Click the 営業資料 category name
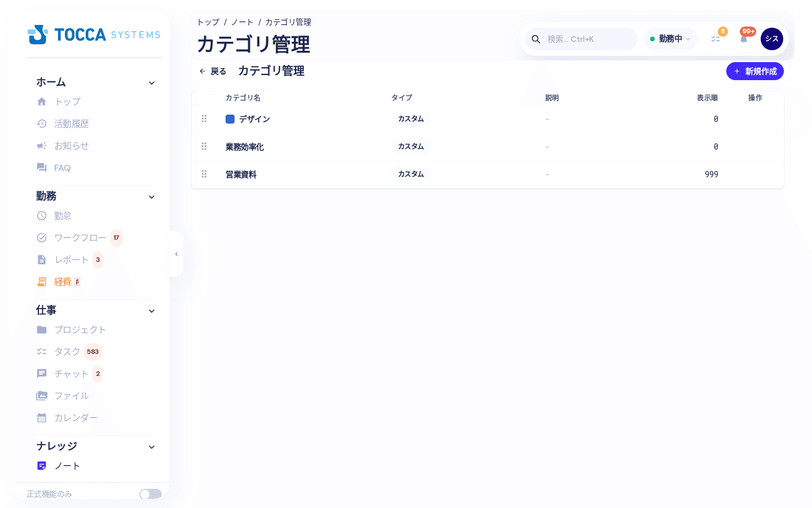Viewport: 812px width, 508px height. (241, 174)
